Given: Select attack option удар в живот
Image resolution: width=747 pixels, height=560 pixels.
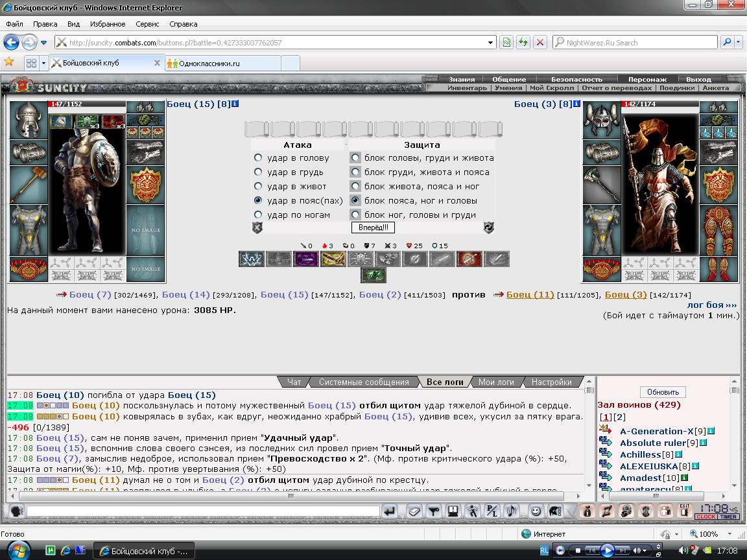Looking at the screenshot, I should 258,186.
